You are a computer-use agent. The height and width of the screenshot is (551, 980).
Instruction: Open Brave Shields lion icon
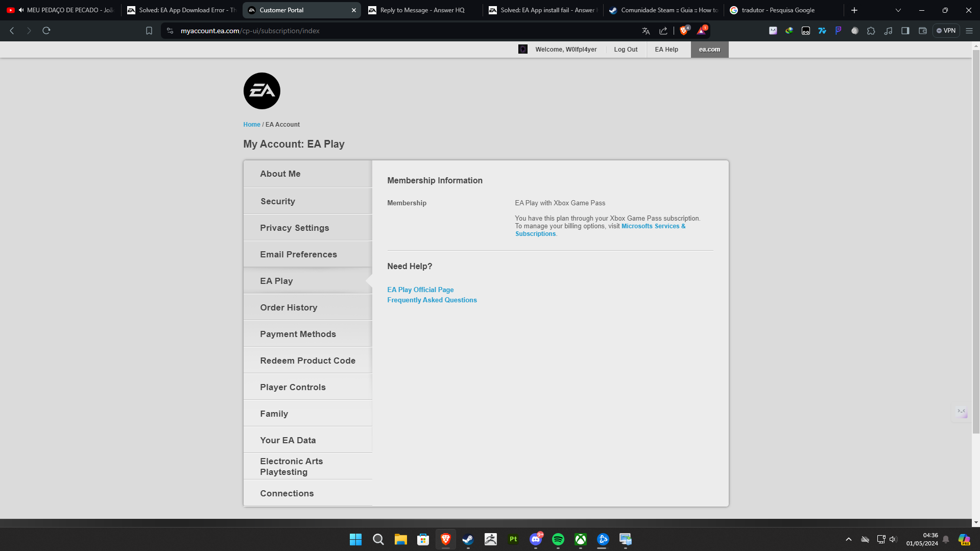pos(684,31)
